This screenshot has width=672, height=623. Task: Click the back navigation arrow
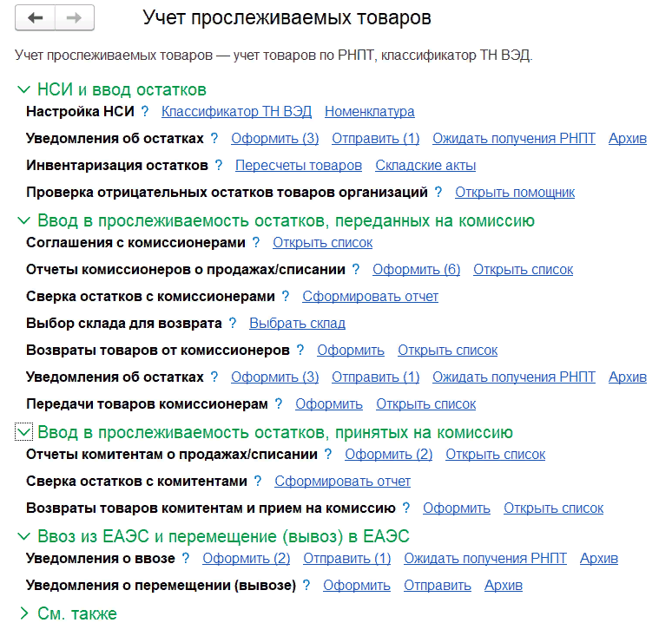click(x=35, y=18)
